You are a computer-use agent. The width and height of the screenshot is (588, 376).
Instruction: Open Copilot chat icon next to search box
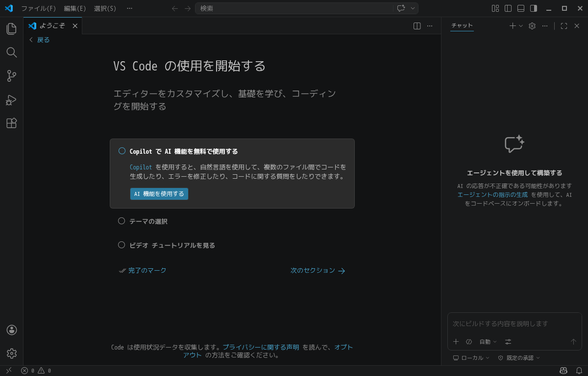click(x=401, y=8)
